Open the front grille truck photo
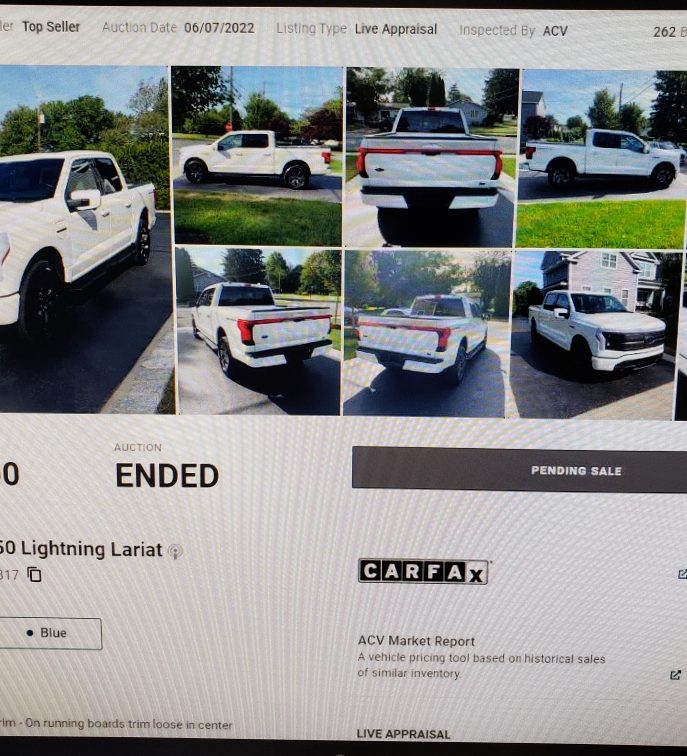The width and height of the screenshot is (687, 756). (593, 336)
